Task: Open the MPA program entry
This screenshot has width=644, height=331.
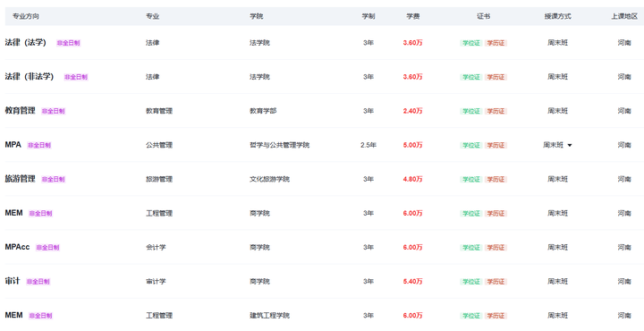Action: coord(13,145)
